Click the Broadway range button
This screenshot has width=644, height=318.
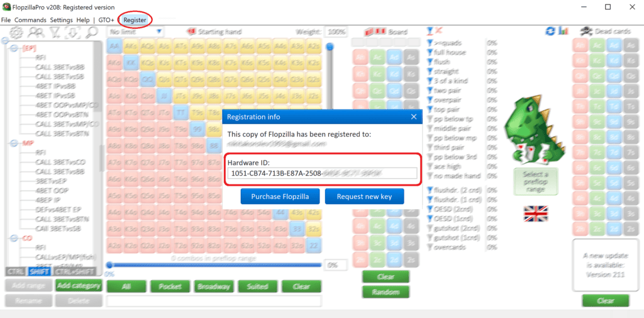click(214, 287)
